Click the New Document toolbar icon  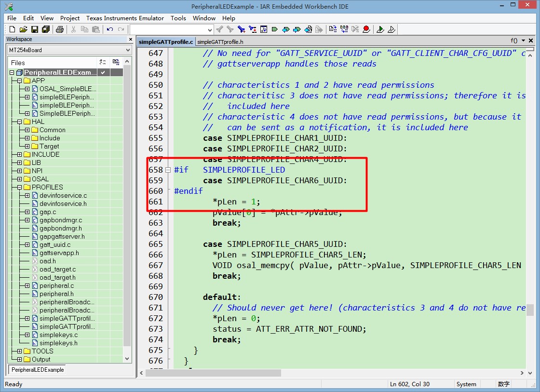[x=12, y=29]
